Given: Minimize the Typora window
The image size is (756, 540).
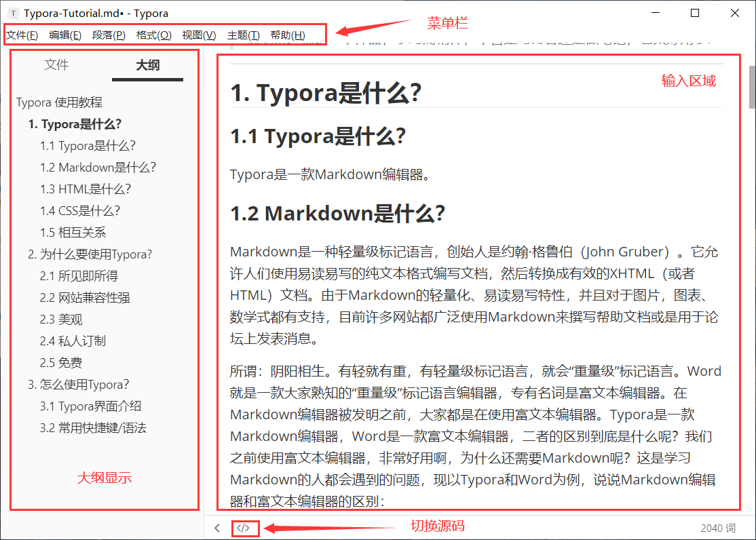Looking at the screenshot, I should 655,13.
